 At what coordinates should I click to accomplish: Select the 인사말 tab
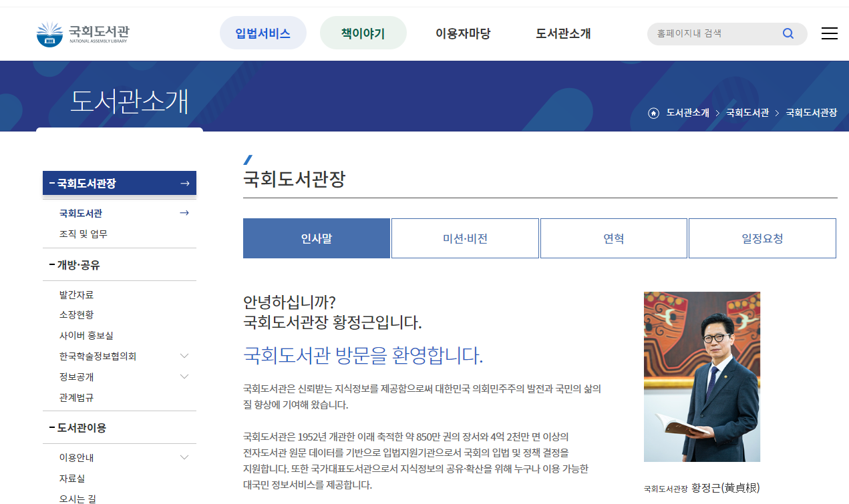pyautogui.click(x=317, y=238)
